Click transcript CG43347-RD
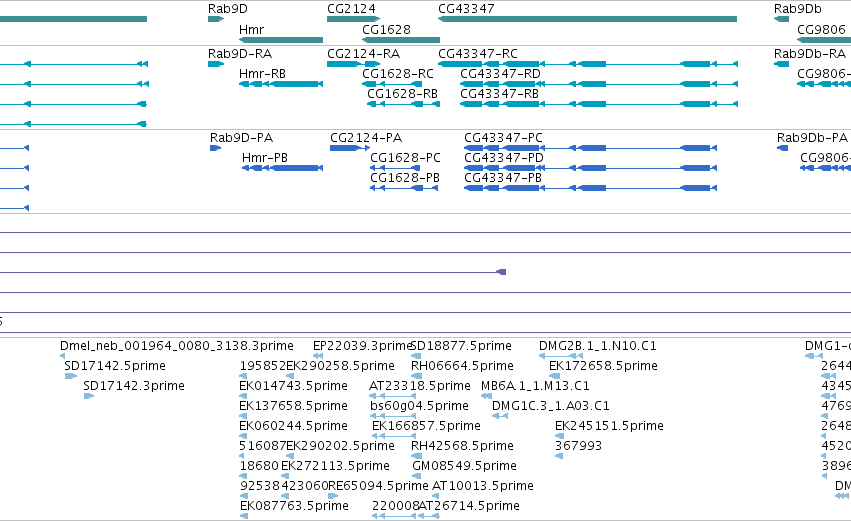851x521 pixels. click(599, 84)
